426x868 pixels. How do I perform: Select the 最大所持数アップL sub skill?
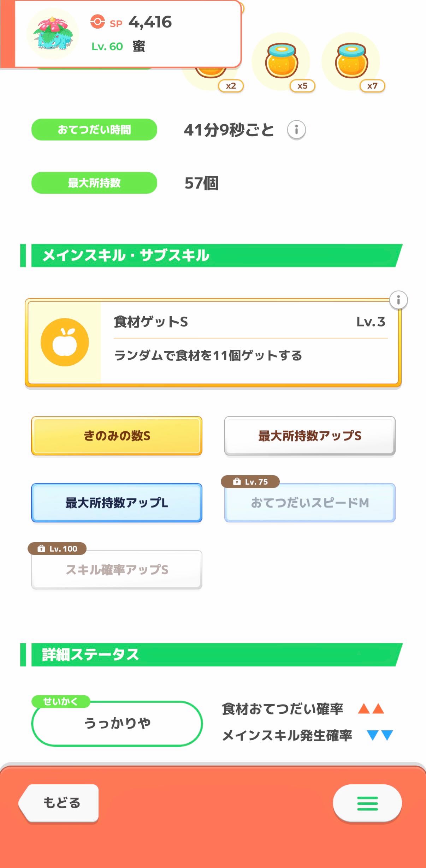[117, 502]
